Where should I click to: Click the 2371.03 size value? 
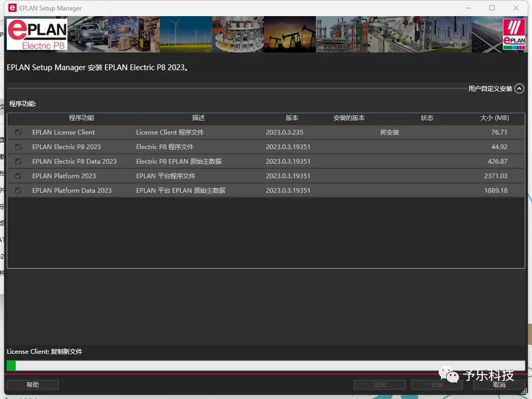click(x=496, y=176)
